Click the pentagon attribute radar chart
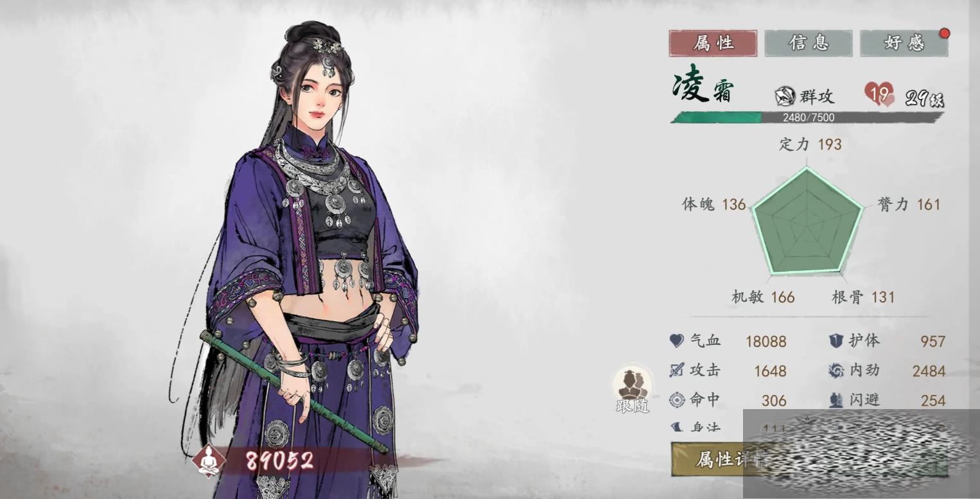Viewport: 980px width, 499px height. pos(807,220)
